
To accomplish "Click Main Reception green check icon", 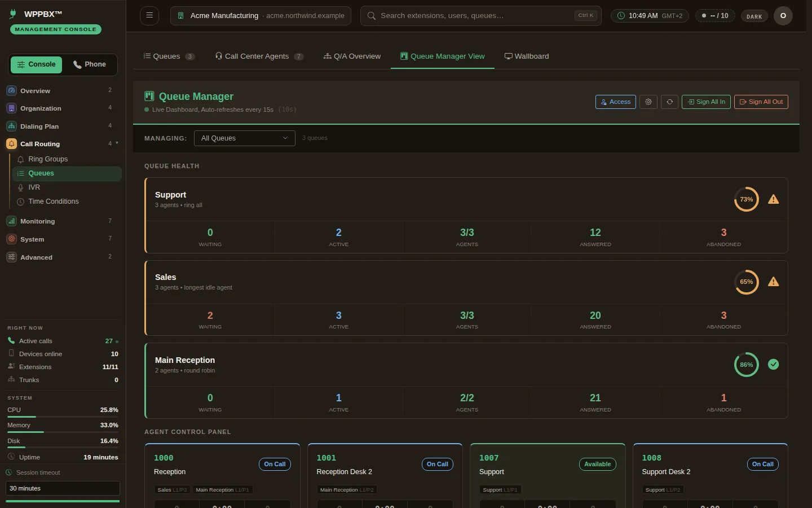I will pos(774,365).
